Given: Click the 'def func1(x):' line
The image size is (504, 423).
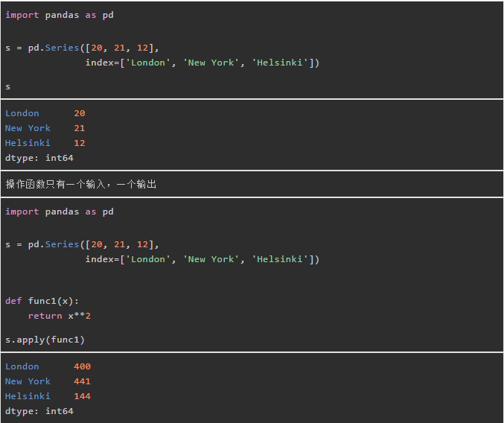Looking at the screenshot, I should coord(42,301).
